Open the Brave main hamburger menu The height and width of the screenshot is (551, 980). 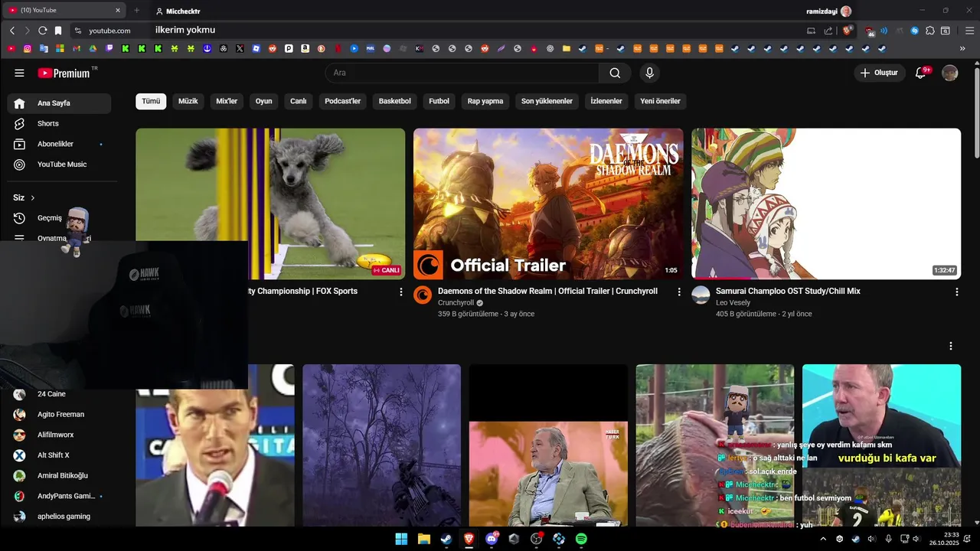(969, 31)
